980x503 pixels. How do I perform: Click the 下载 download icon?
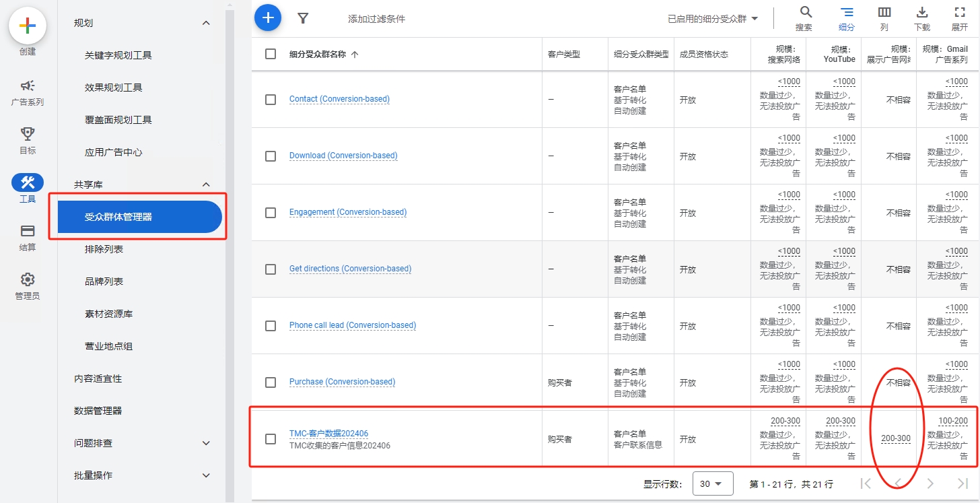click(x=922, y=12)
